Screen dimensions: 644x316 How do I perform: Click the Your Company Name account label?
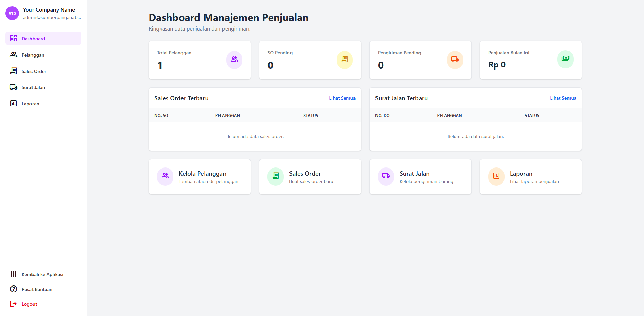tap(49, 9)
